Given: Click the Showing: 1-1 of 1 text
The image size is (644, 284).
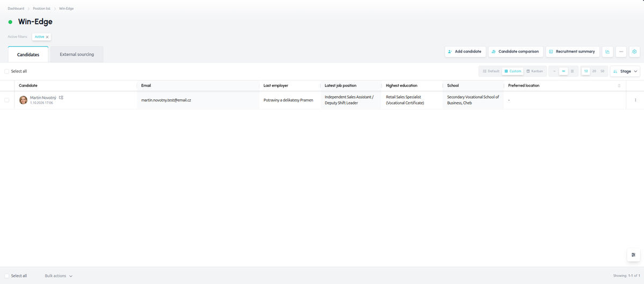Looking at the screenshot, I should pos(626,275).
